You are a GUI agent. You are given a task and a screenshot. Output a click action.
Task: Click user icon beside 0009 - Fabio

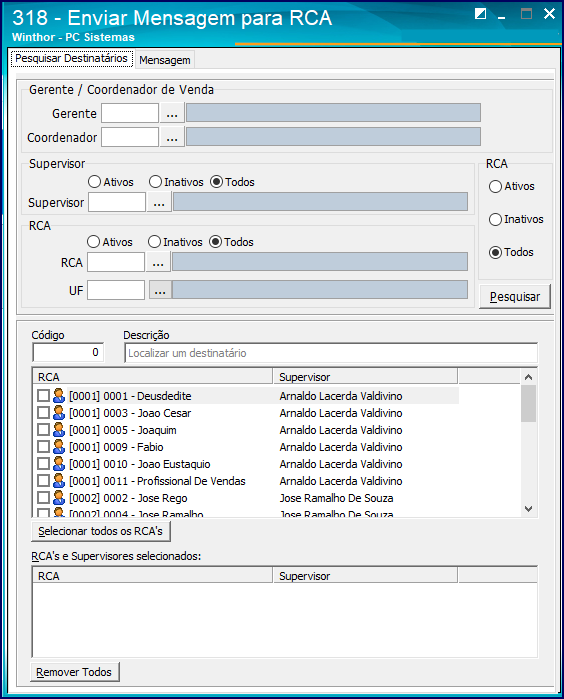[58, 447]
